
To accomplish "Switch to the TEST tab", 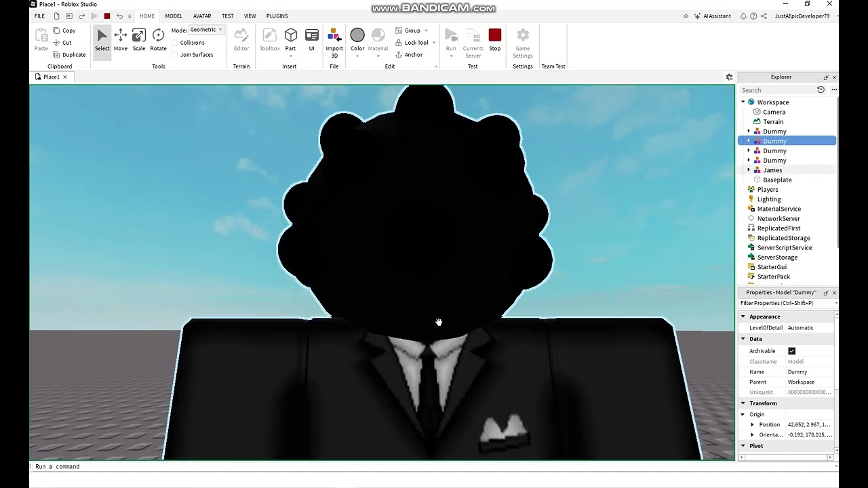I will pos(228,16).
